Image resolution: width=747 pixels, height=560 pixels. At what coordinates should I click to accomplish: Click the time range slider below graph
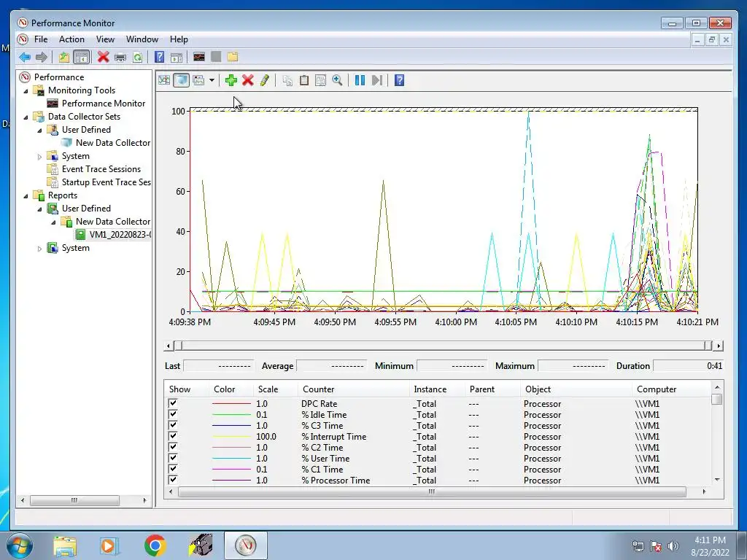[442, 346]
